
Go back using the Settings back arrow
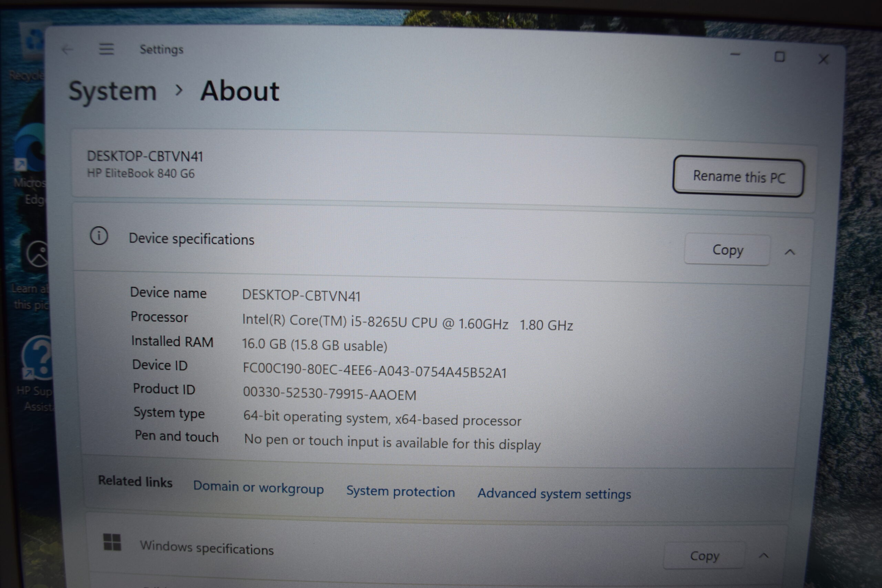(67, 50)
